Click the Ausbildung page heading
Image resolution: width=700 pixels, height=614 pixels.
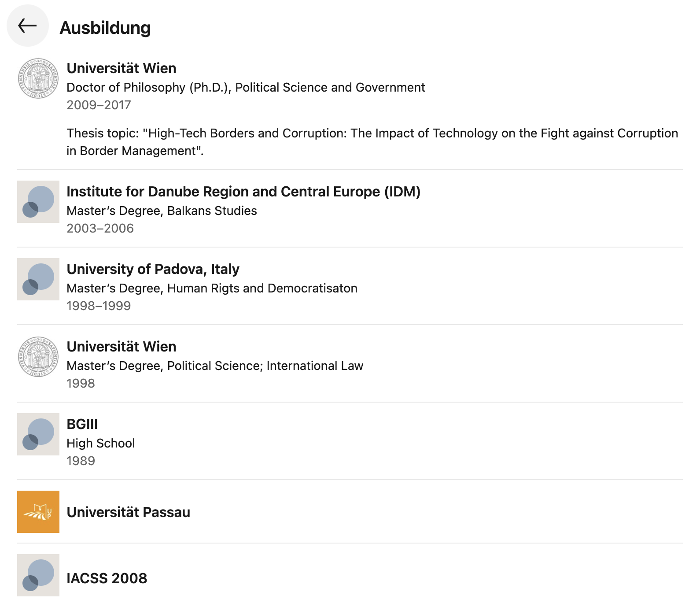105,28
